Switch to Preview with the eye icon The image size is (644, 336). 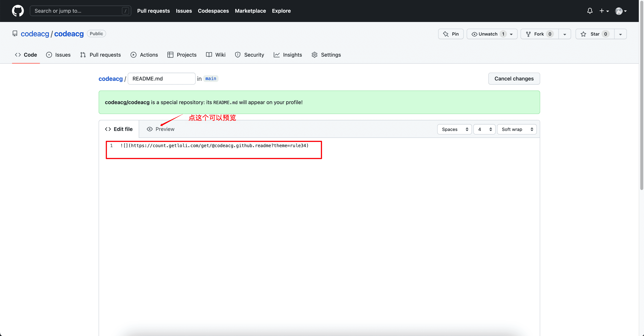[x=161, y=129]
